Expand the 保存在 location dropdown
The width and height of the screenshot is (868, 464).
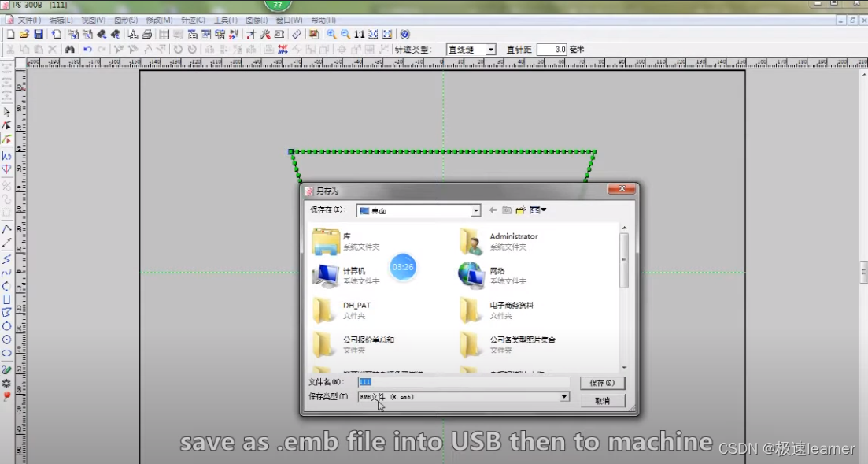[x=475, y=210]
